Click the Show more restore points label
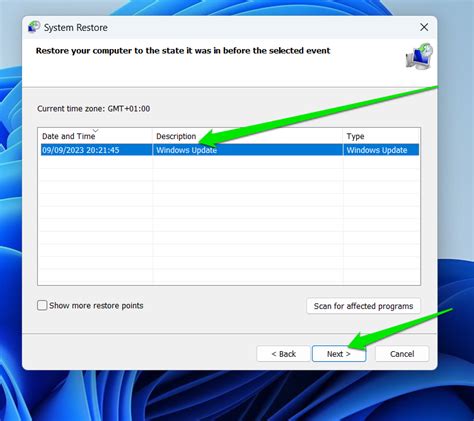Image resolution: width=474 pixels, height=421 pixels. 96,306
